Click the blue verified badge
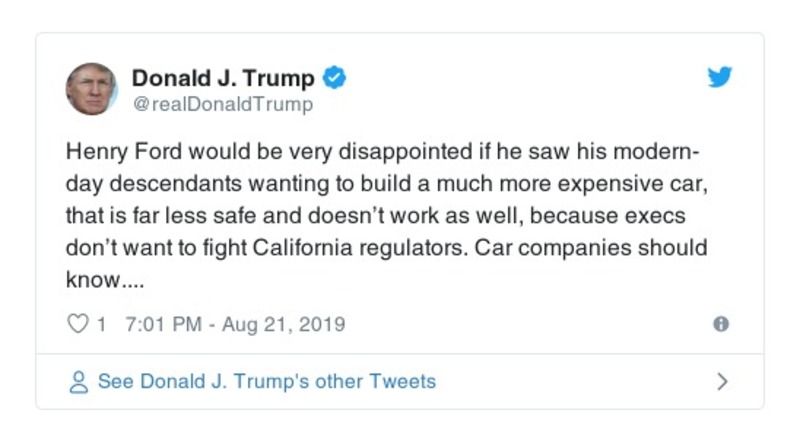The image size is (800, 445). point(335,78)
